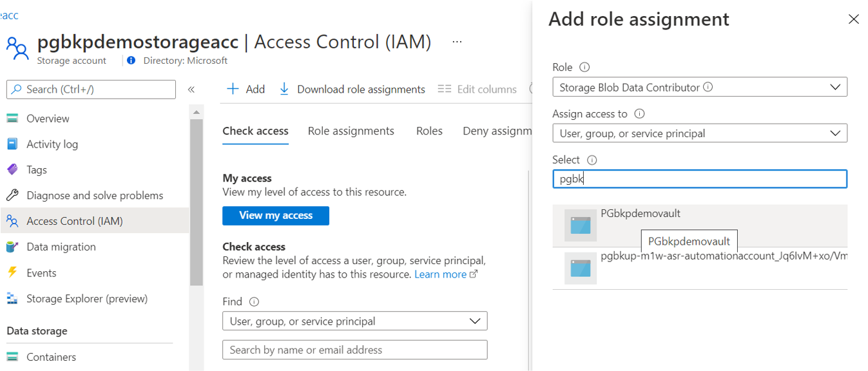Switch to the Roles tab
868x371 pixels.
coord(429,131)
